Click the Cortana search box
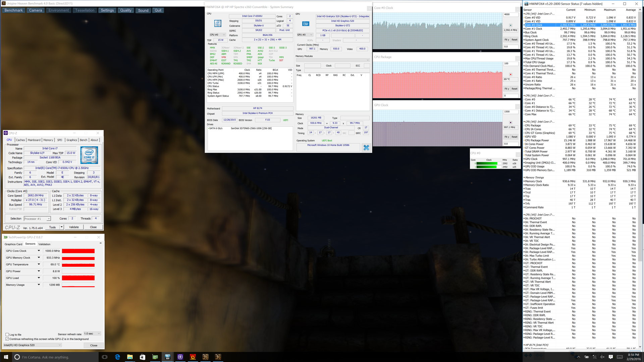 coord(45,357)
